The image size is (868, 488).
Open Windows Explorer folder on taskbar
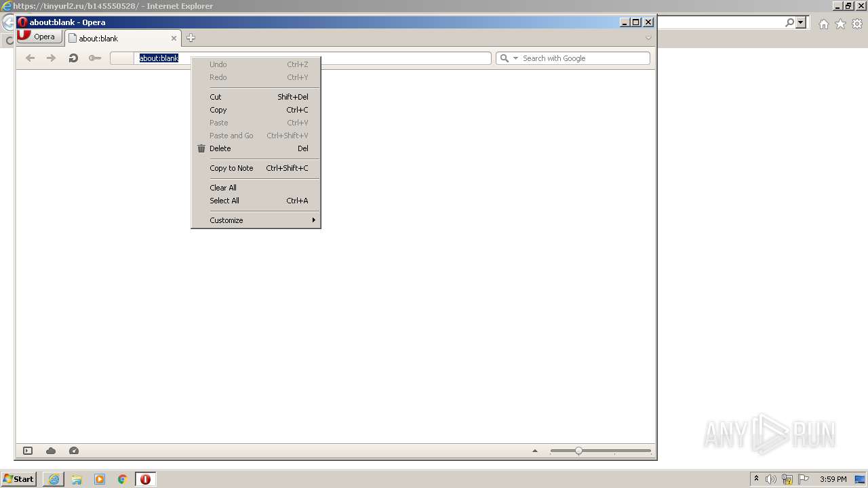click(x=77, y=479)
